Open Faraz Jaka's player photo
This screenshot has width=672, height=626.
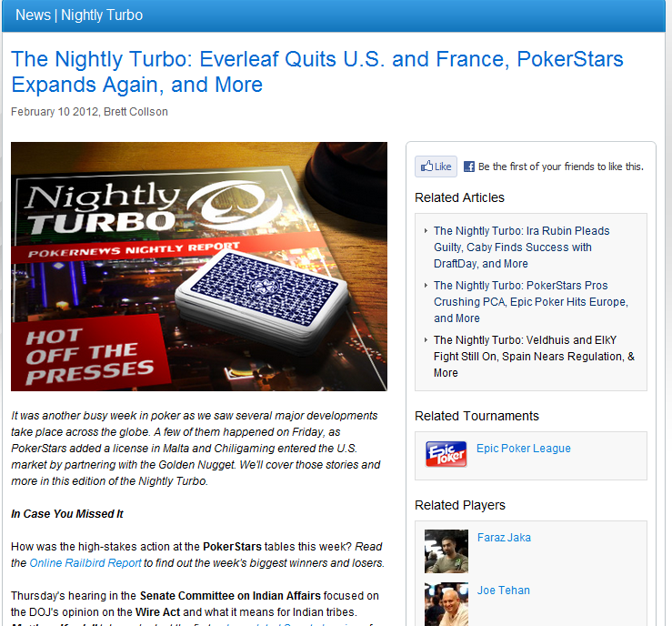click(x=446, y=551)
